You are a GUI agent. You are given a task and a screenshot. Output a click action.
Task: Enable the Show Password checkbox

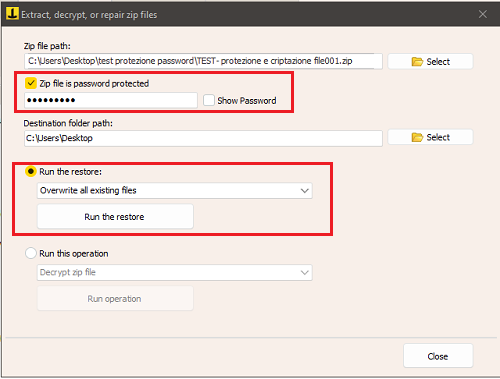[x=209, y=100]
